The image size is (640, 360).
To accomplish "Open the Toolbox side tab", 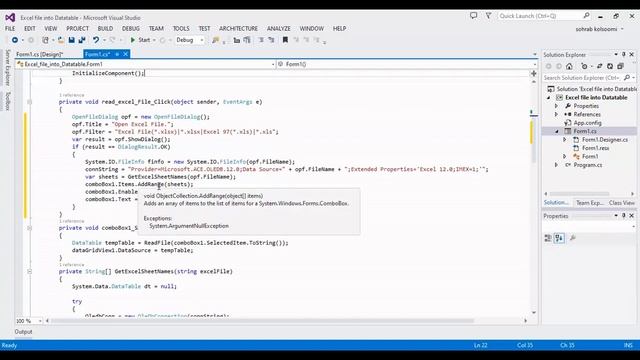I will (x=8, y=101).
